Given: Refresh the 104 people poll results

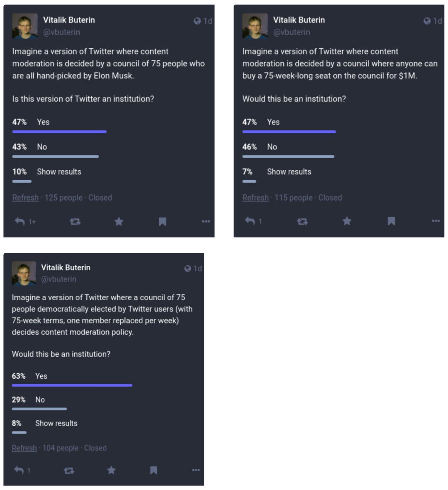Looking at the screenshot, I should point(24,448).
